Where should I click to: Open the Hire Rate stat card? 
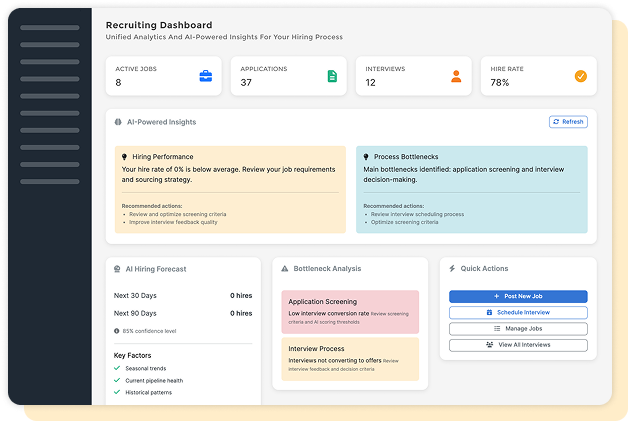click(538, 76)
